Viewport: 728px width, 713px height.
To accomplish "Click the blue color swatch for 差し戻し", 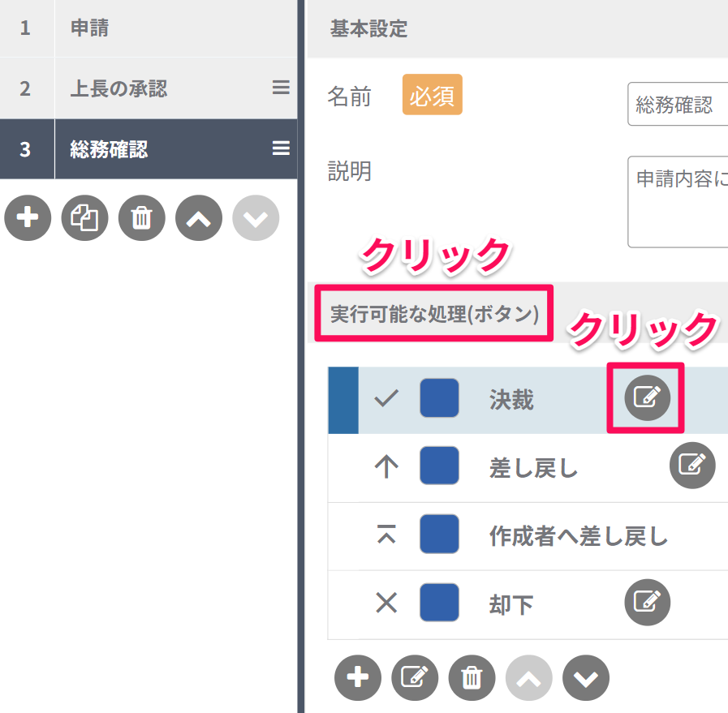I will click(x=439, y=466).
